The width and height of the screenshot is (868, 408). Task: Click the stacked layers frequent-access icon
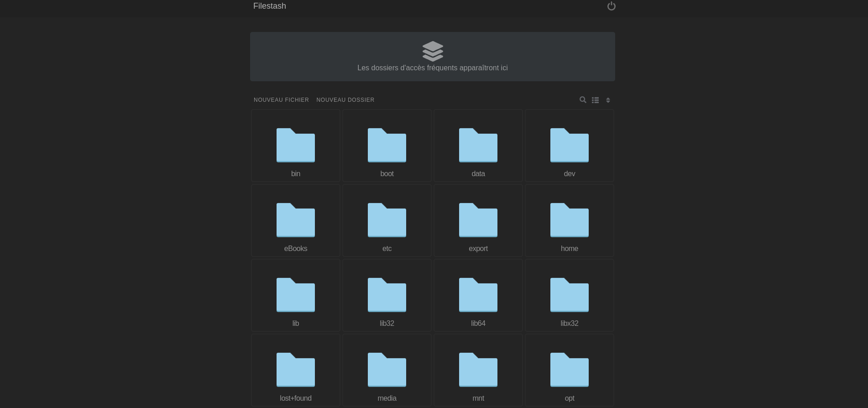433,51
